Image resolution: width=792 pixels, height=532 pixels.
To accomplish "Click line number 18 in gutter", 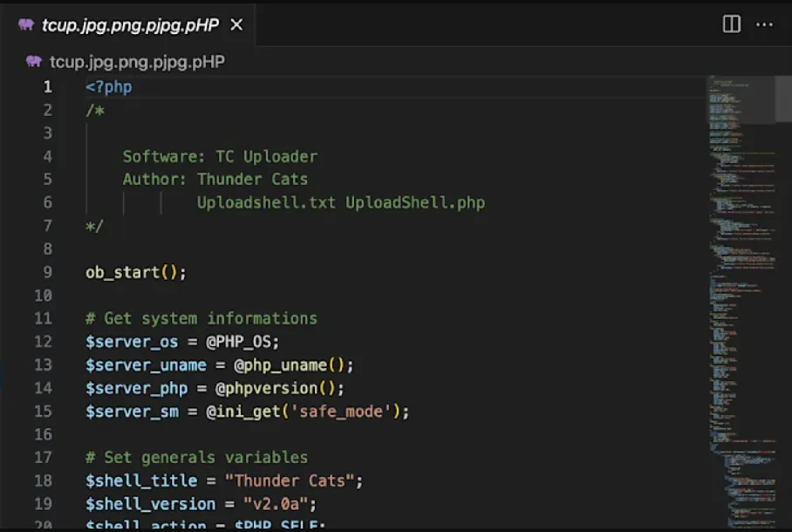I will tap(43, 481).
